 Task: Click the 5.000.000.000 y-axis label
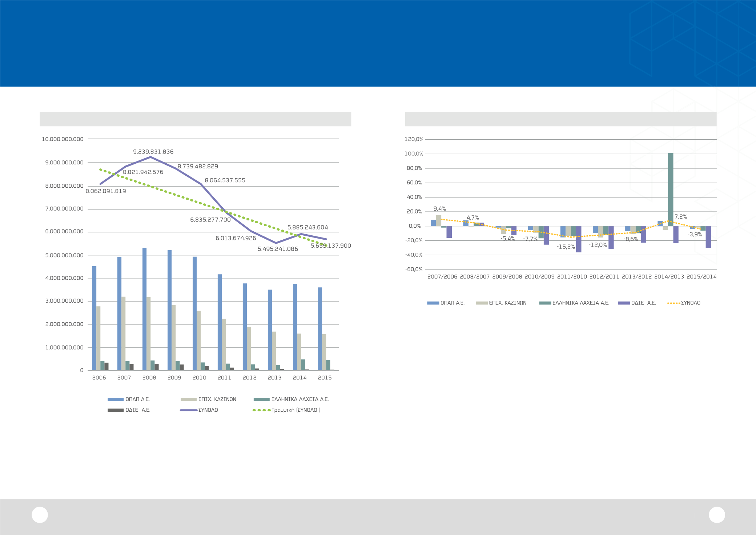[64, 256]
